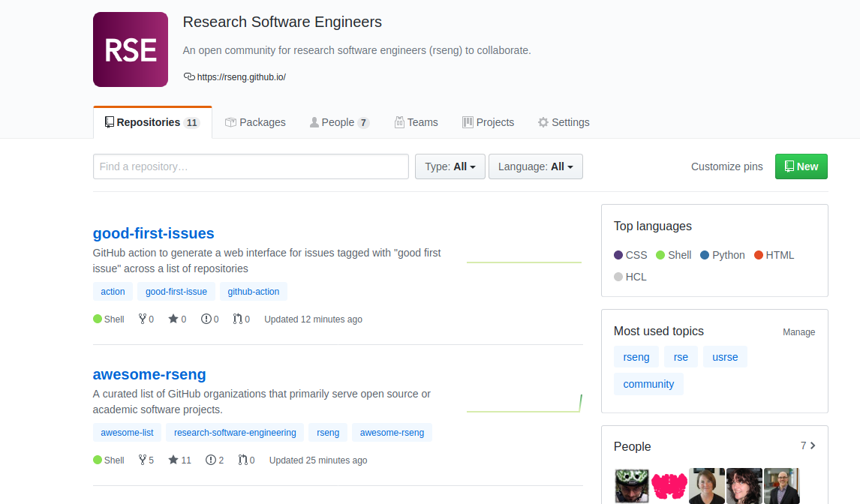Click the star icon for good-first-issues
Screen dimensions: 860x504
(173, 319)
